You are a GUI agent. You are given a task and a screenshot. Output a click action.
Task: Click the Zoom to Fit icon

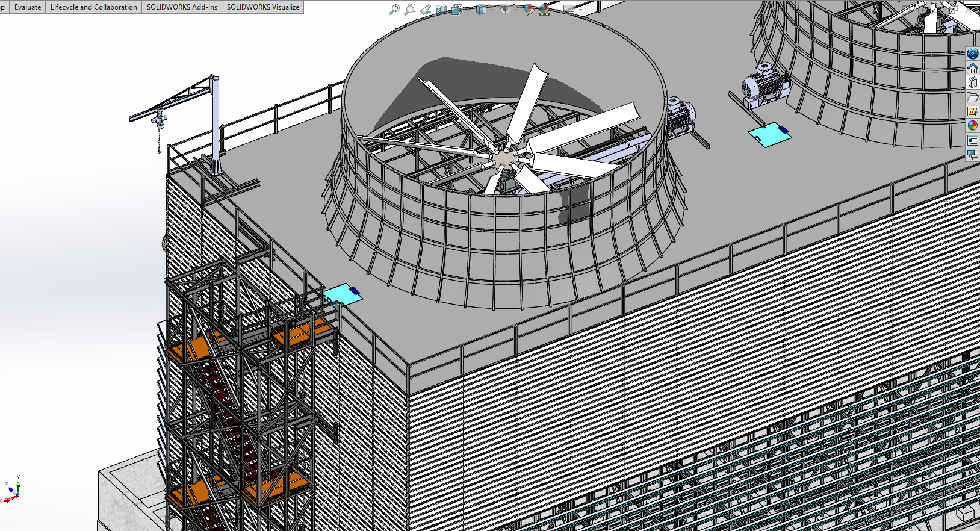tap(394, 10)
